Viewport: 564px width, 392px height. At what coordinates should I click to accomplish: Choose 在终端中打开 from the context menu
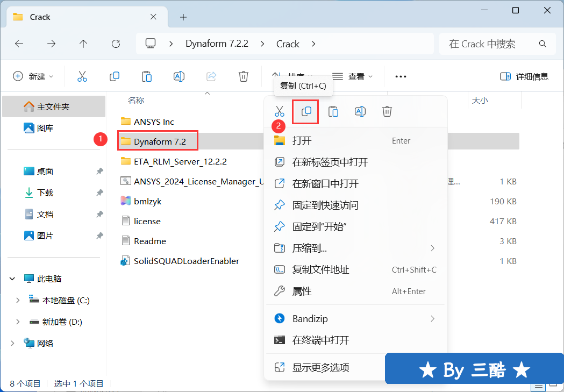[356, 340]
